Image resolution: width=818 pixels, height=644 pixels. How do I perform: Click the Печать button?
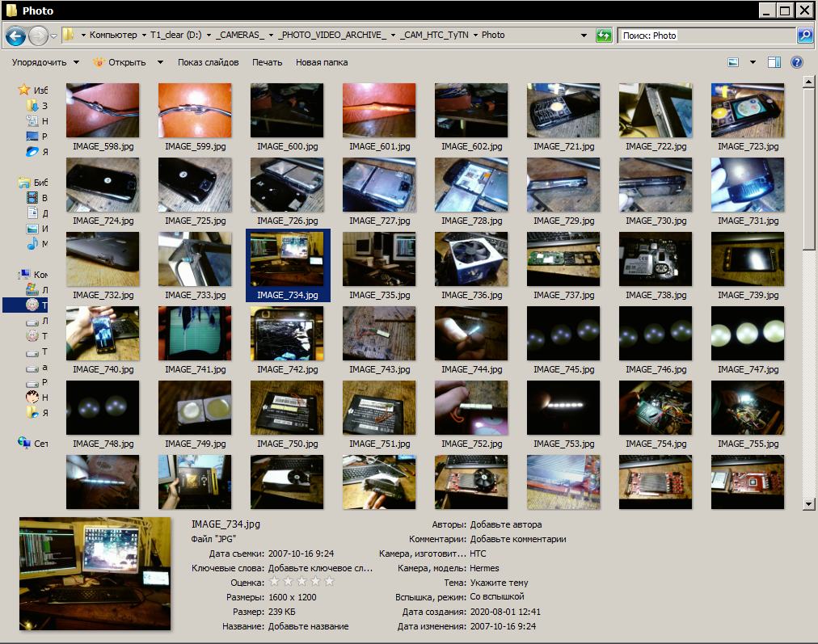coord(267,62)
